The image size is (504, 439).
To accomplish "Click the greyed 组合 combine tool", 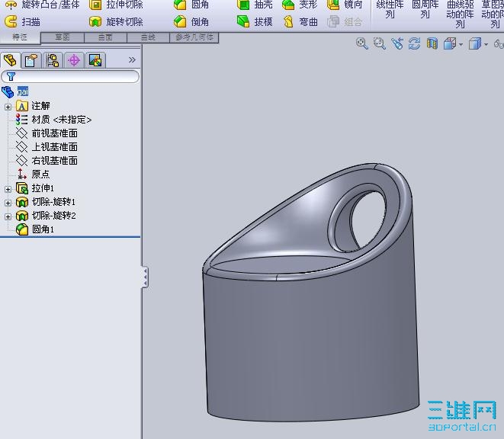I will click(x=345, y=22).
